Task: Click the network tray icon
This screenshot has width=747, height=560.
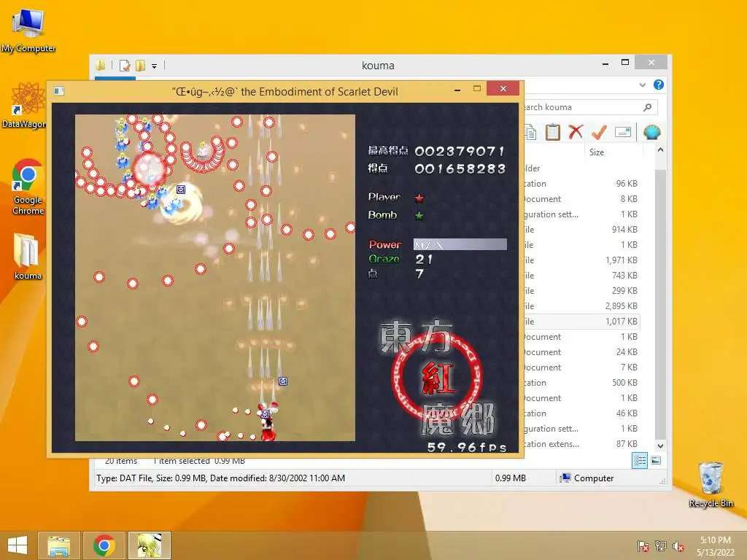Action: click(661, 545)
